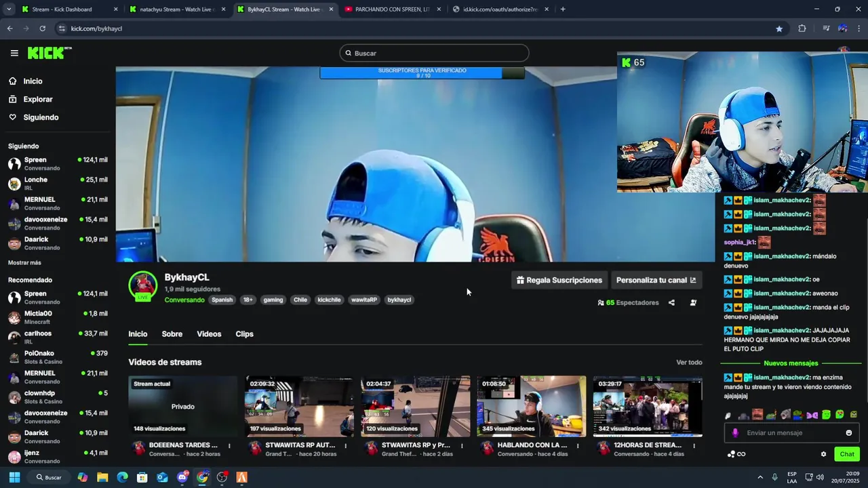The width and height of the screenshot is (868, 488).
Task: Click the Spanish tag
Action: point(222,300)
